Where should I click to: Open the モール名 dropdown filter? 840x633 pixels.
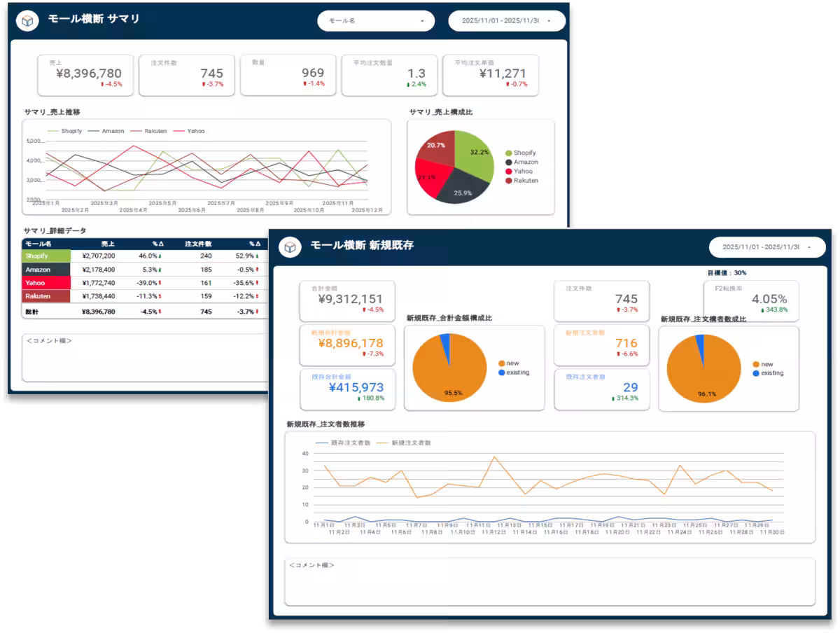click(x=376, y=21)
